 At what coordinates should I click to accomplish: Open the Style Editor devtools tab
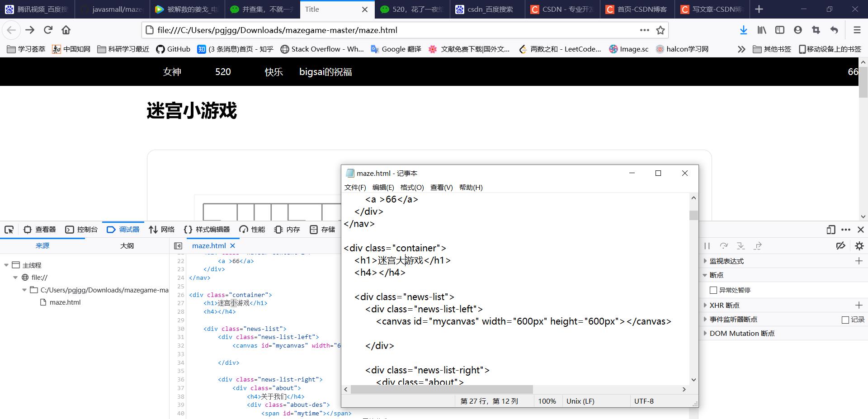(x=207, y=230)
